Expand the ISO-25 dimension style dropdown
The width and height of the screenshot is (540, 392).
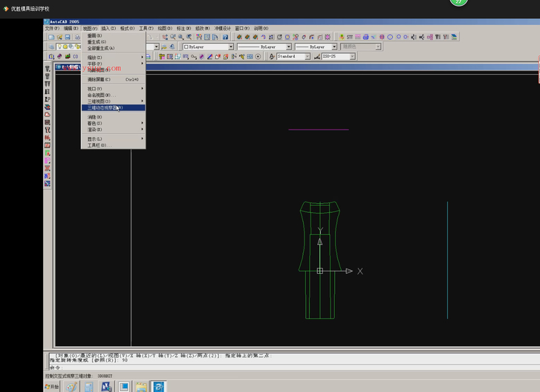click(352, 57)
